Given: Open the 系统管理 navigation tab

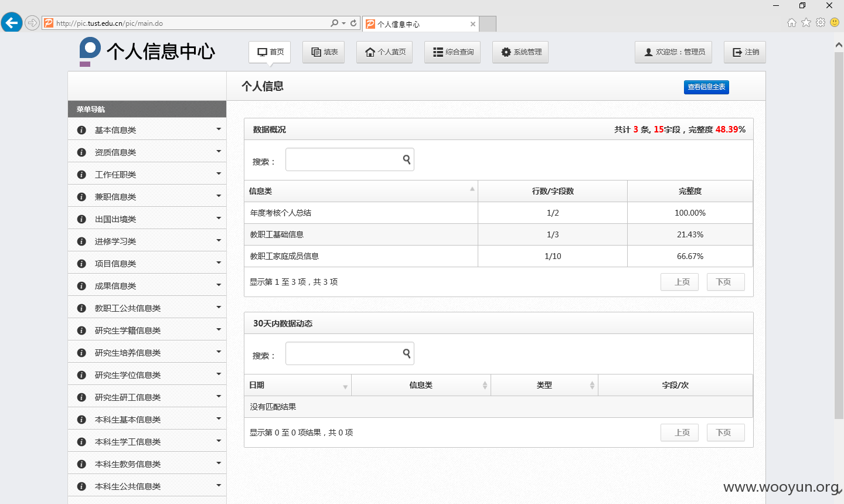Looking at the screenshot, I should click(520, 52).
